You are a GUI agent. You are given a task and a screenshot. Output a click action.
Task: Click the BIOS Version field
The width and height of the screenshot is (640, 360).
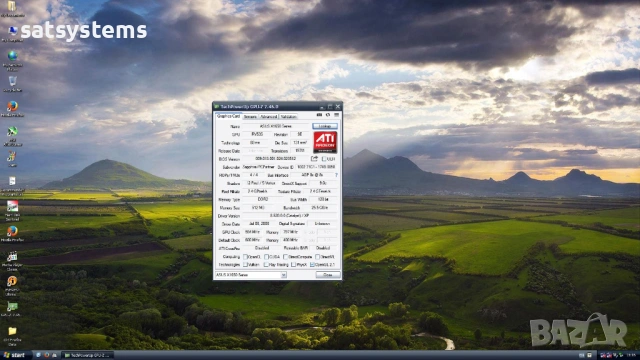tap(276, 158)
